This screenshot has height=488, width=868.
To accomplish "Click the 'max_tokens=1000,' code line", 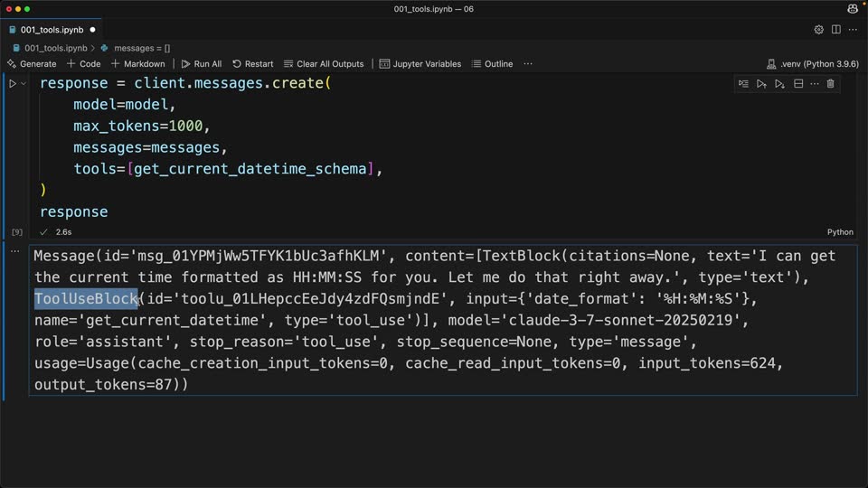I will tap(142, 127).
